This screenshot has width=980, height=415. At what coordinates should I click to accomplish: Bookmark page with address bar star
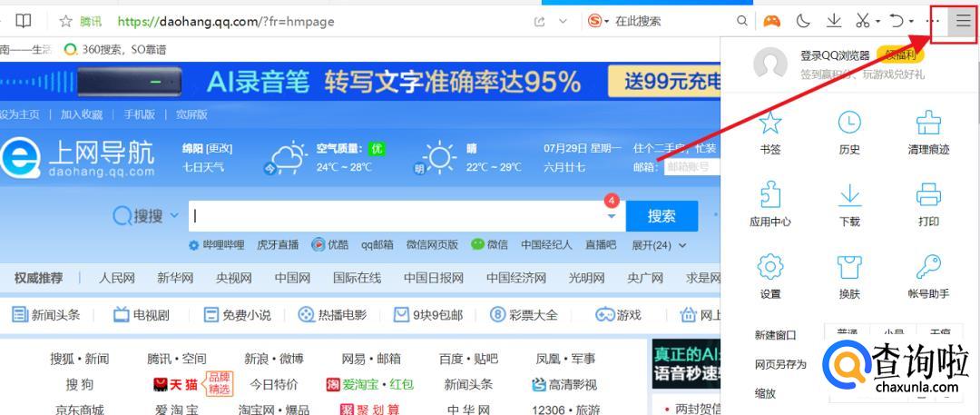[65, 21]
